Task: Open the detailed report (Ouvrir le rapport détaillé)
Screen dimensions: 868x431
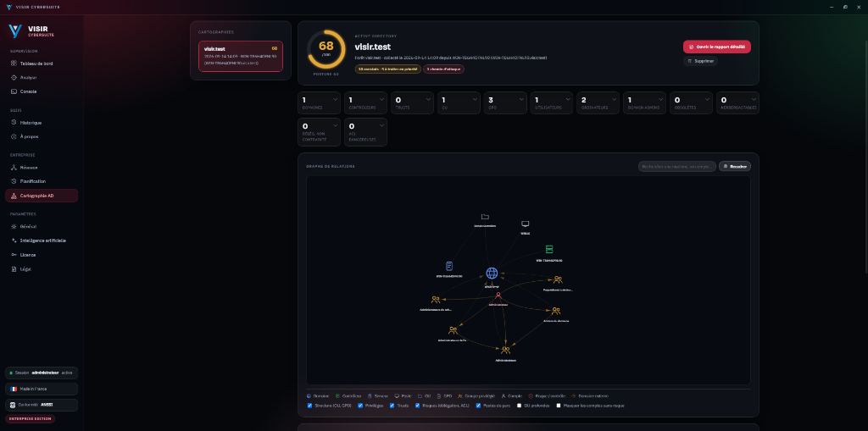Action: (717, 47)
